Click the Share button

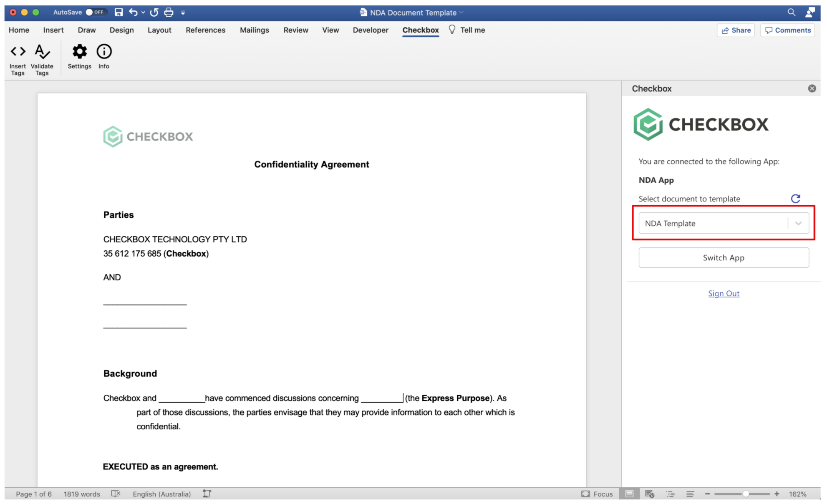click(x=736, y=30)
